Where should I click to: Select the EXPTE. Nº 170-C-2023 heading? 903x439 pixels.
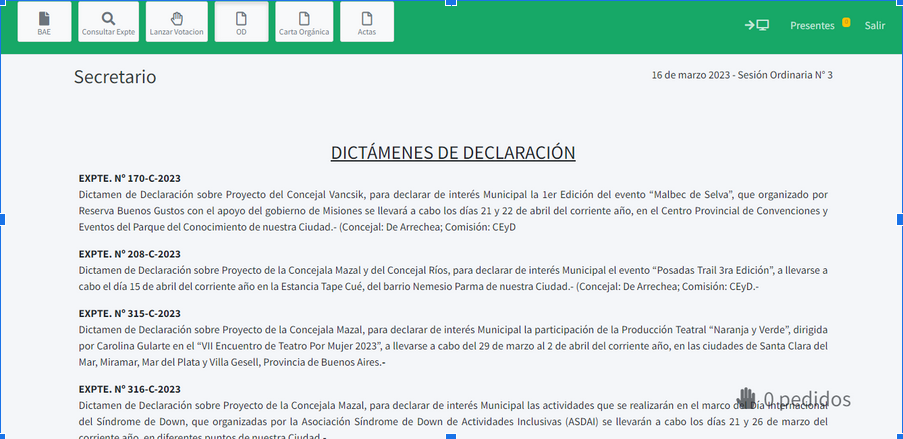[x=130, y=178]
